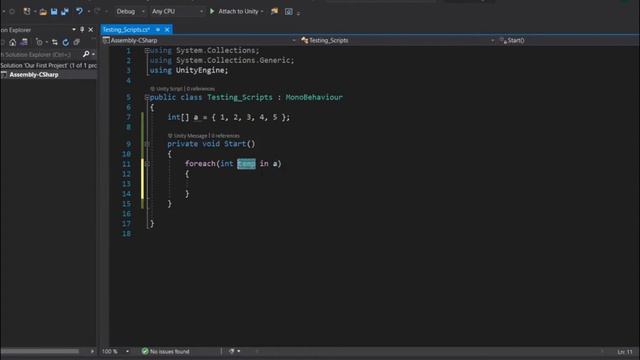Click the 'int[]' array declaration on line 7
Image resolution: width=640 pixels, height=360 pixels.
point(178,117)
